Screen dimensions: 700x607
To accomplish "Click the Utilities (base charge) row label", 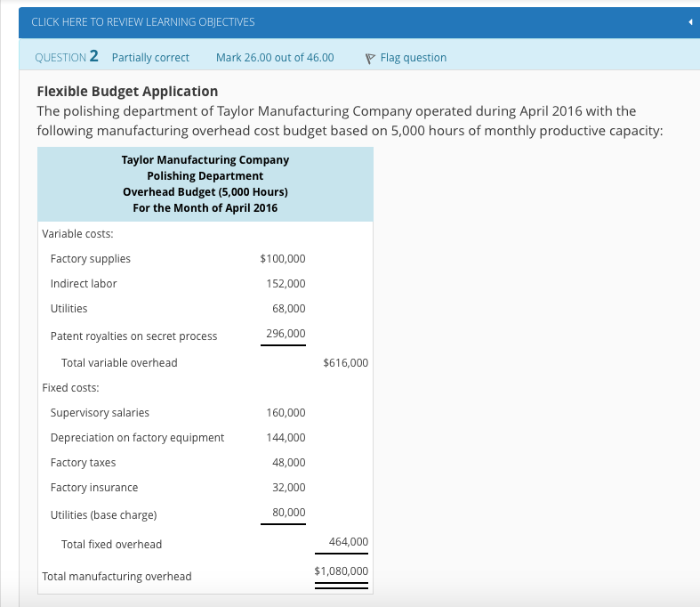I will [103, 515].
